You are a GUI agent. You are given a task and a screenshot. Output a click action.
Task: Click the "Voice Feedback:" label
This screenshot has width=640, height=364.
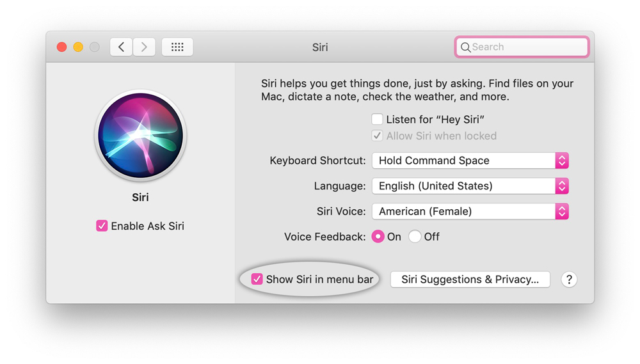325,237
